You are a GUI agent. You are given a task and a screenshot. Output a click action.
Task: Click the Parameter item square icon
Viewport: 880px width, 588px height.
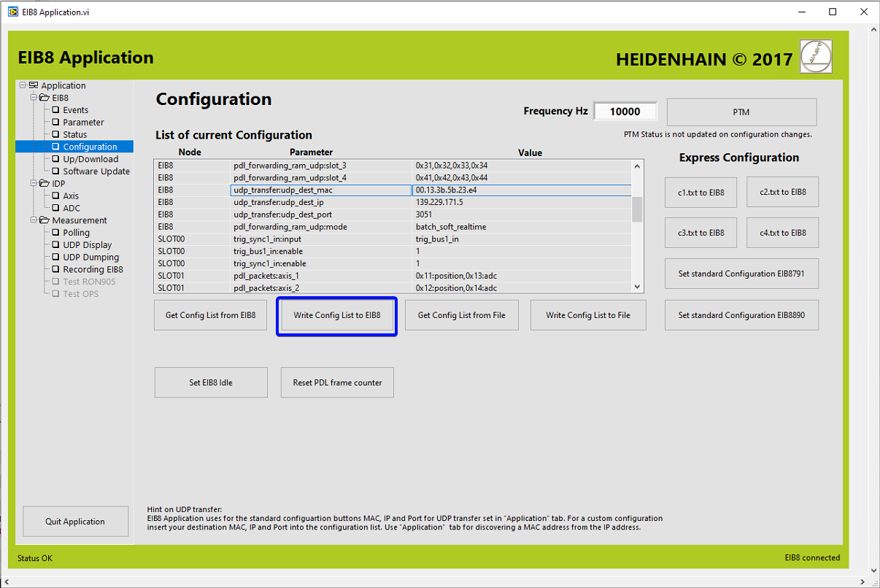(55, 123)
